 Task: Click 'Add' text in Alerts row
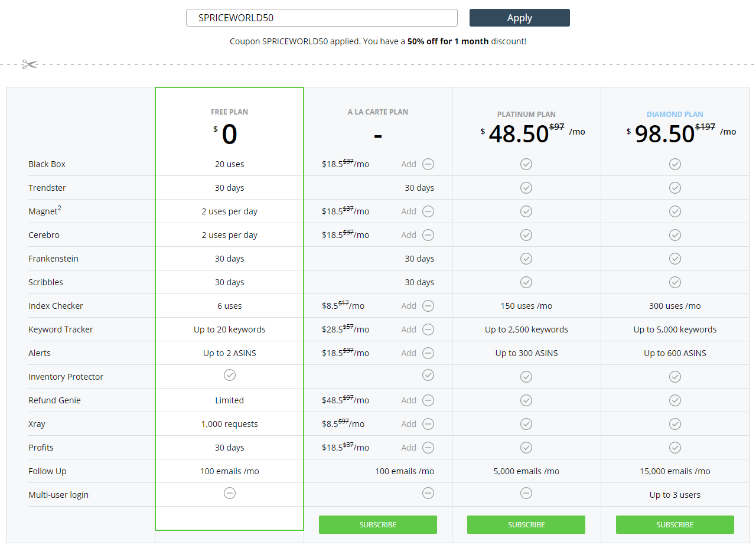click(409, 353)
